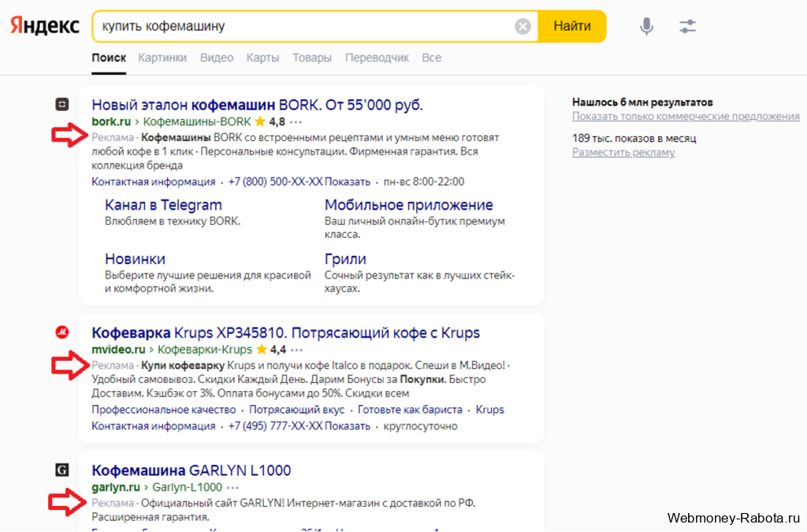Click the 189 тыс. показов в месяц text
The width and height of the screenshot is (807, 532).
click(x=634, y=139)
